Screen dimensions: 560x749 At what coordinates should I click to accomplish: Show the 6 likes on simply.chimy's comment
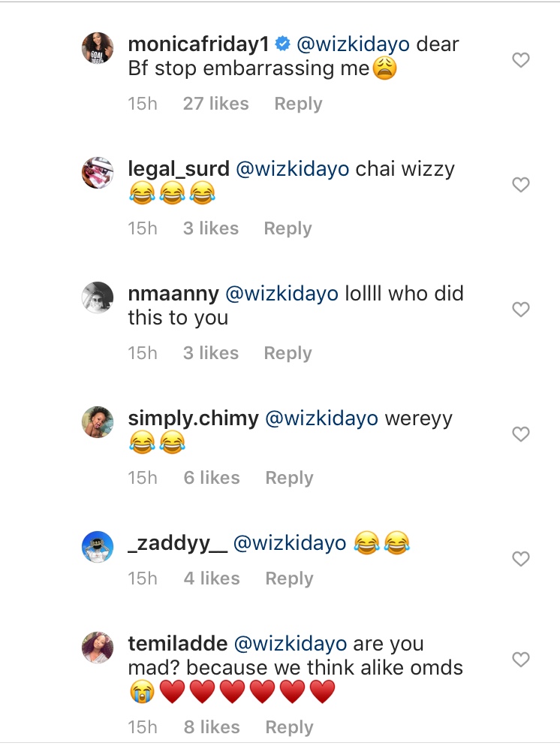(211, 478)
